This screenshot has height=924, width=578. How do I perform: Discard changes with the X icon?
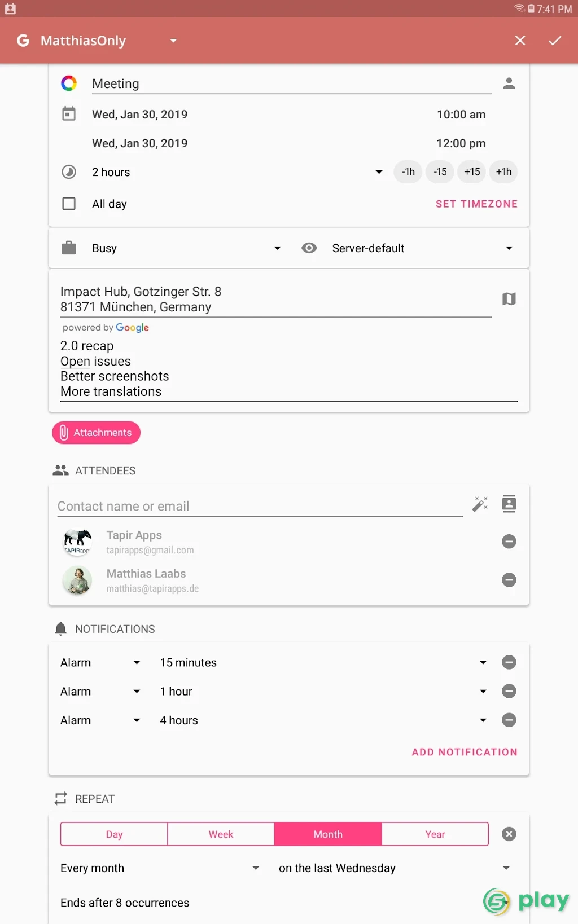pyautogui.click(x=520, y=41)
